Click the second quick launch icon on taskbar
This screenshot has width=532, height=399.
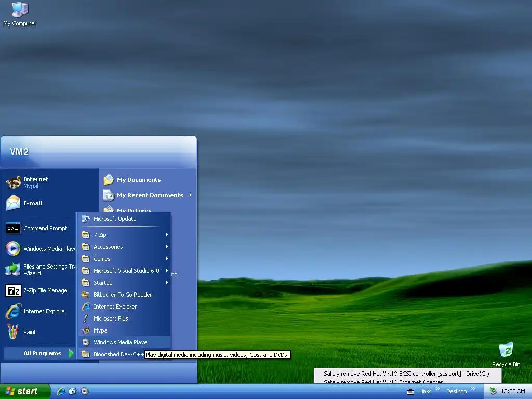coord(73,391)
